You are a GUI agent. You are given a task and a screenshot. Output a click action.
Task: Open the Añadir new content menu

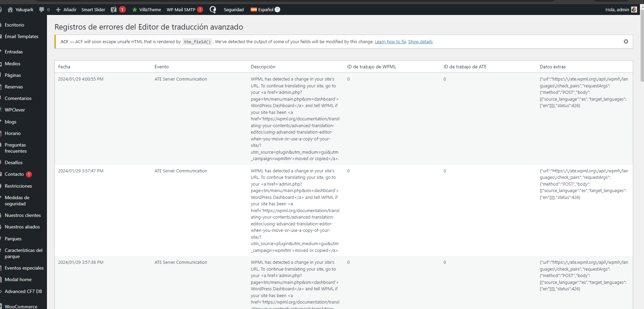tap(70, 10)
